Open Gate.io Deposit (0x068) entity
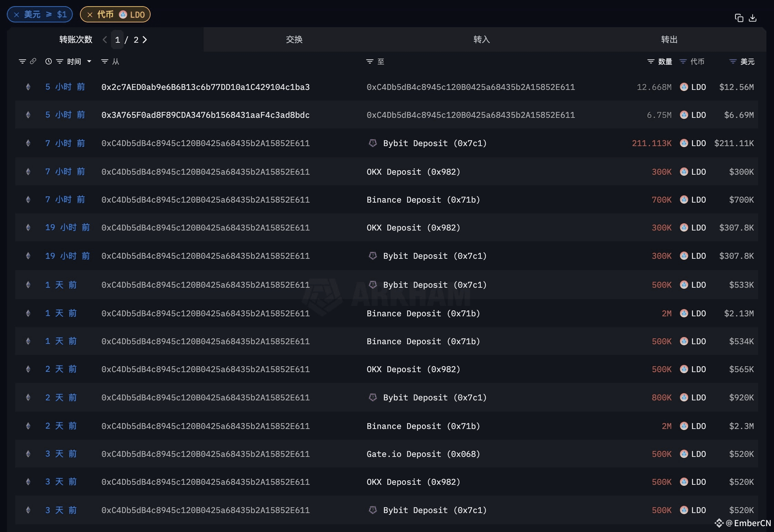The image size is (774, 532). click(x=423, y=454)
